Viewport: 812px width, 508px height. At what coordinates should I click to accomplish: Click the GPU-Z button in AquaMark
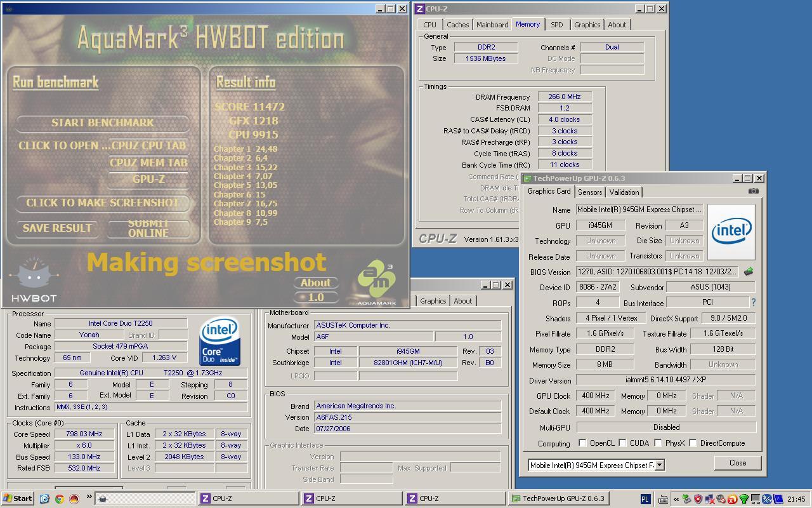click(x=148, y=180)
